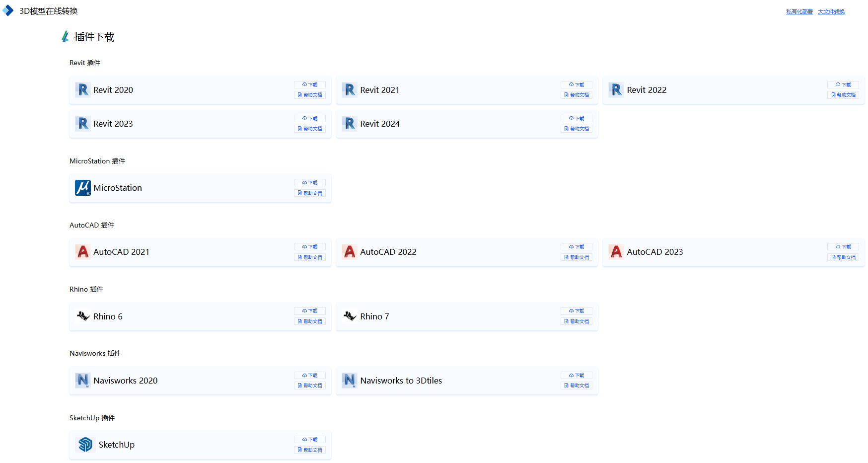Click the 3D模型在线转换 logo icon
This screenshot has height=463, width=868.
8,10
